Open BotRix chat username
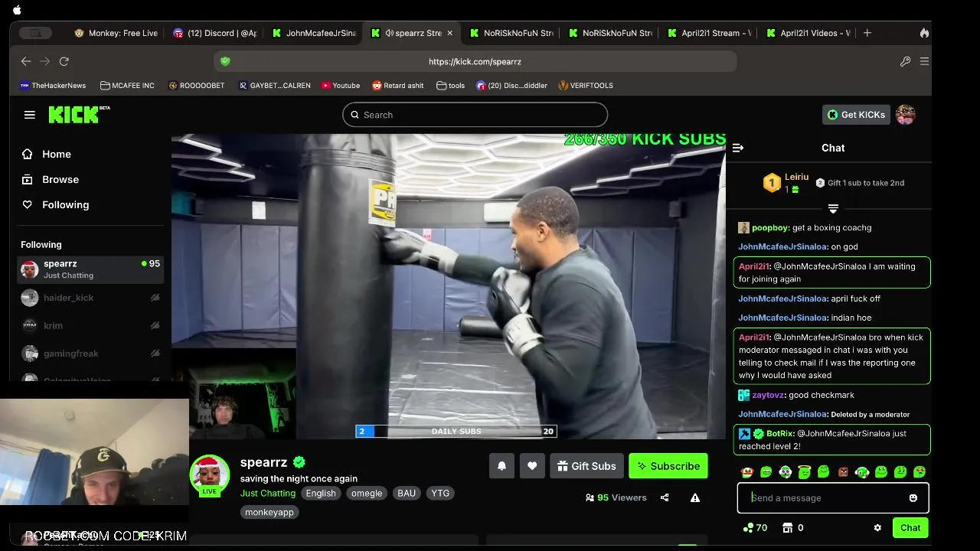The image size is (980, 551). tap(780, 433)
